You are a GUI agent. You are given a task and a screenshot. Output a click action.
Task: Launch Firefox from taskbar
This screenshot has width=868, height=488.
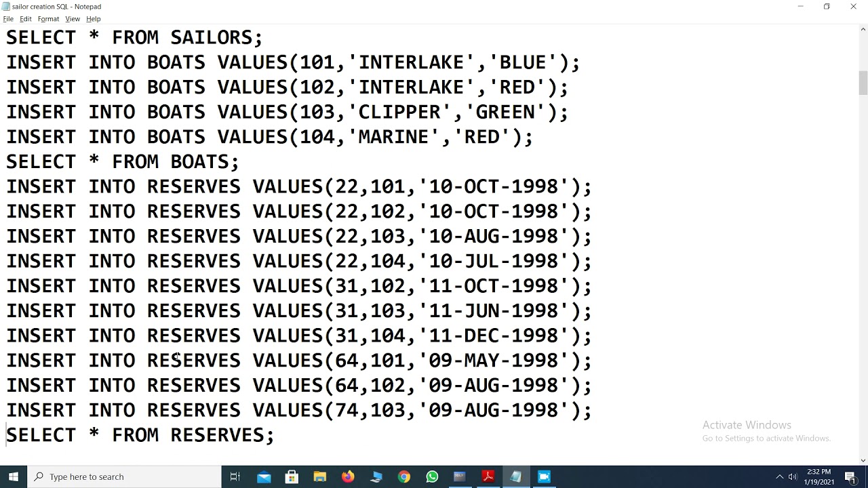point(348,476)
